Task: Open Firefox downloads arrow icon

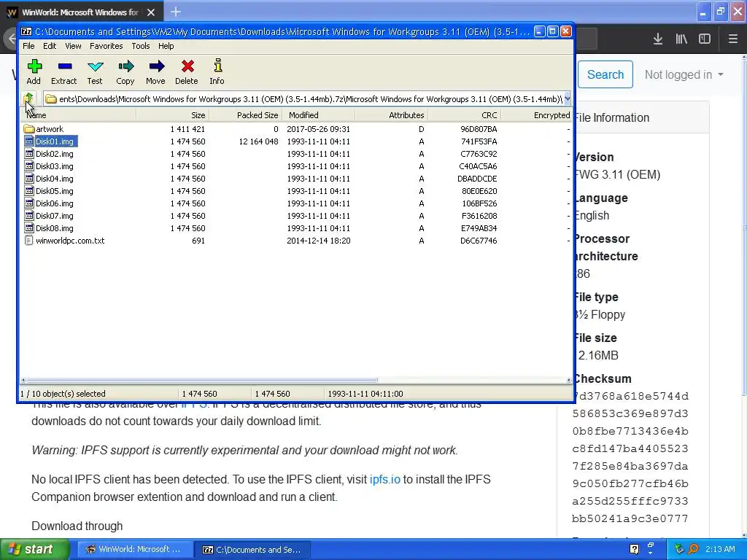Action: (x=658, y=39)
